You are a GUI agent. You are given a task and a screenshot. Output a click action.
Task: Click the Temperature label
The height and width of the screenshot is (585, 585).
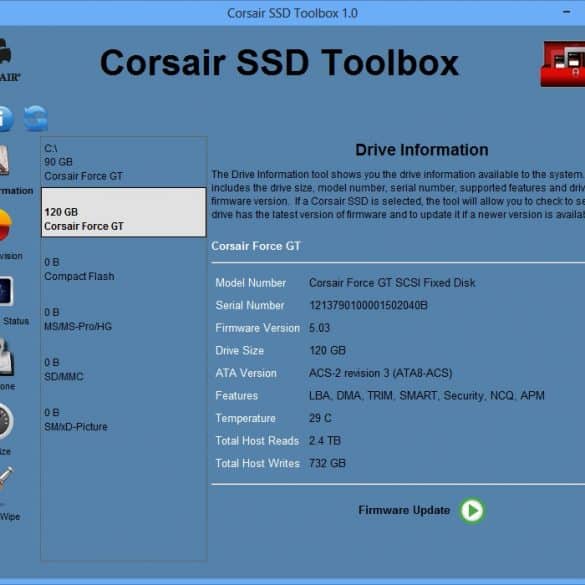(x=245, y=418)
